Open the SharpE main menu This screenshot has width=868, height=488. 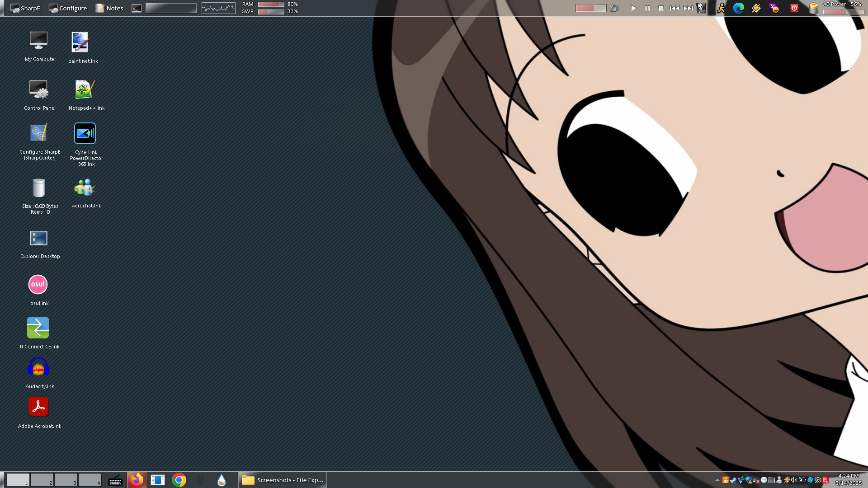pyautogui.click(x=25, y=8)
